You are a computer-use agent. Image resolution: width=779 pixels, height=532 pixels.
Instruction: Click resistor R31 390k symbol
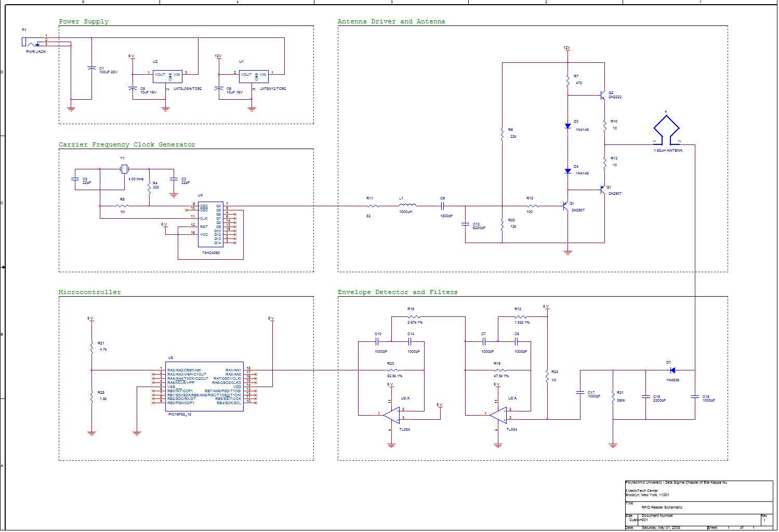pyautogui.click(x=613, y=396)
